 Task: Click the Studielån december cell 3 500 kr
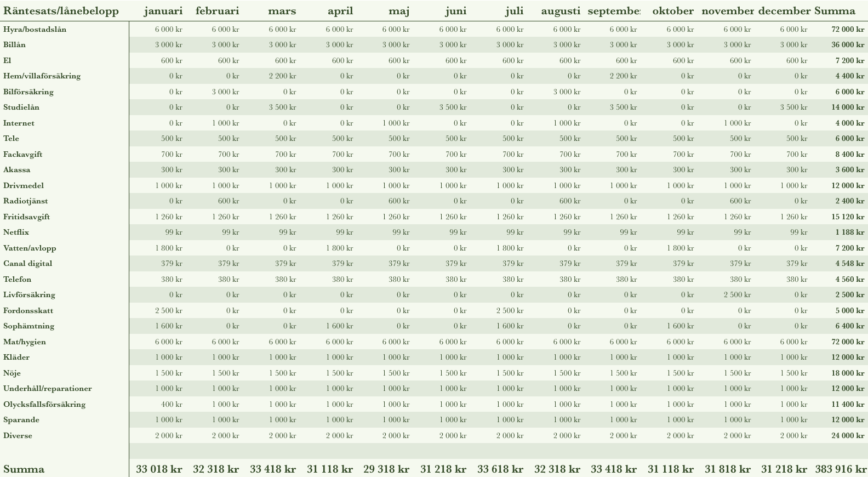[x=793, y=107]
